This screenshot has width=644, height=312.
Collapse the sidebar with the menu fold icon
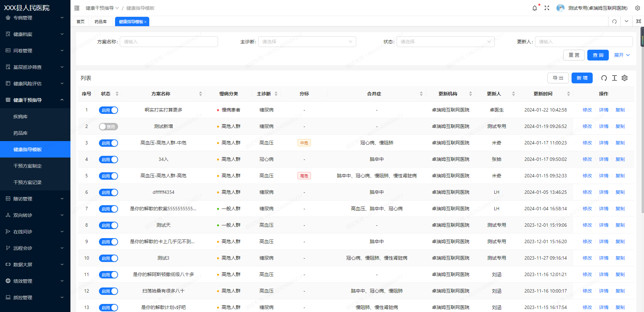(77, 8)
